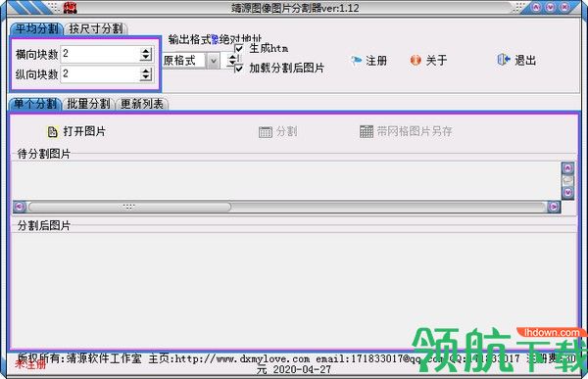Click the red app logo in title bar
588x379 pixels.
[x=71, y=7]
